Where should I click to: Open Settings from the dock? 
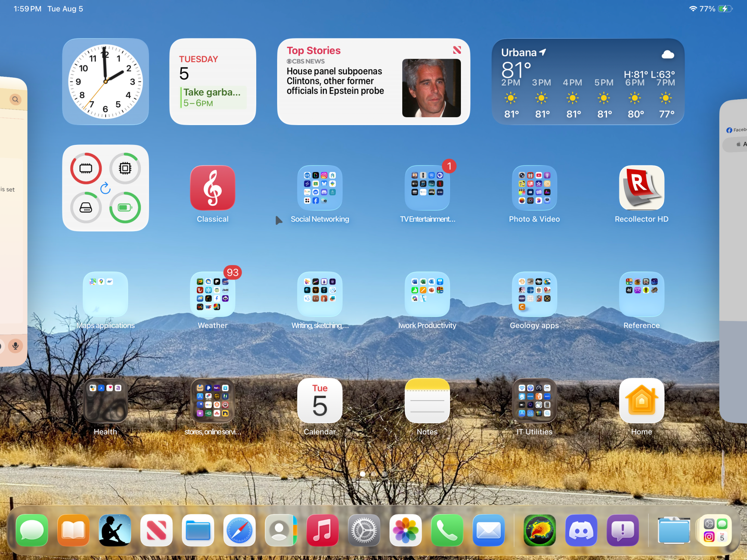tap(364, 530)
